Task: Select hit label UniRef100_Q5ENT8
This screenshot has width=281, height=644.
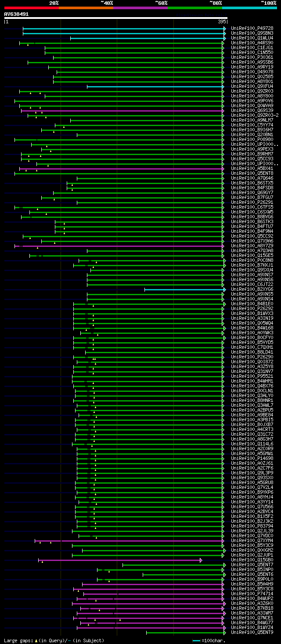Action: [x=252, y=173]
